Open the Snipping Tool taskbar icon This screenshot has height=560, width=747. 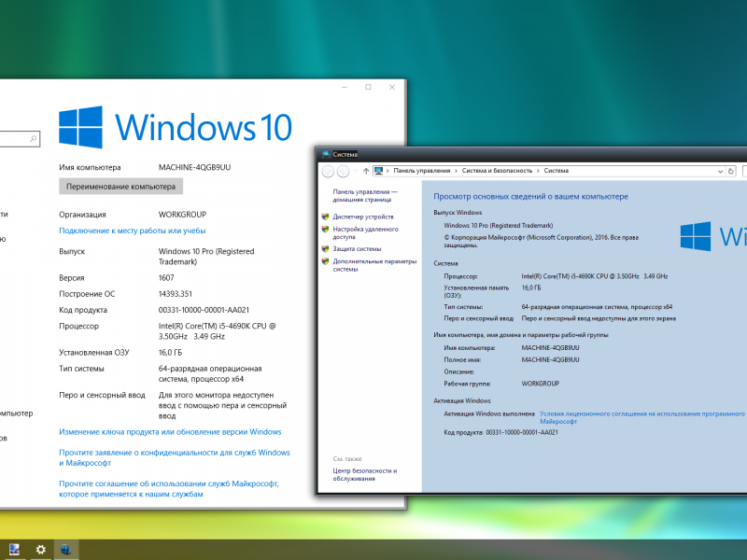[14, 550]
